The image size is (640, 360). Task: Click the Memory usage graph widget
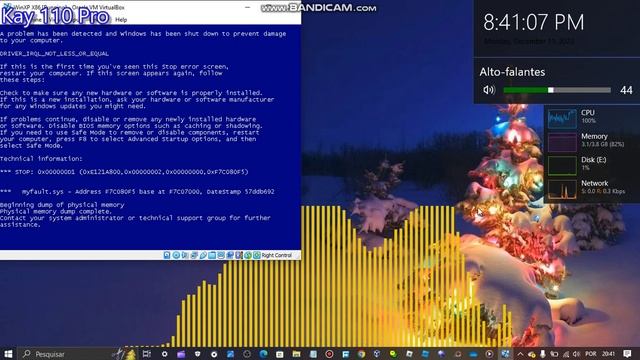[562, 142]
